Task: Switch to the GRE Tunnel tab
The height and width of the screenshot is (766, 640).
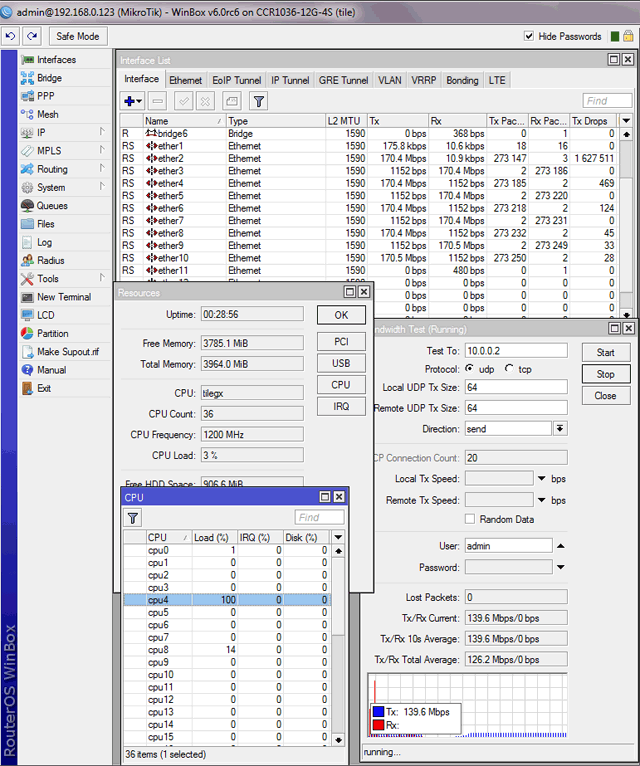Action: tap(343, 80)
